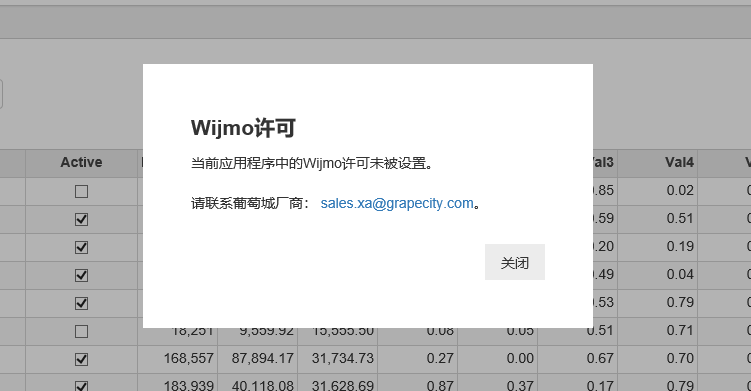Screen dimensions: 751x391
Task: Uncheck the Active checkbox in the 0.04 row
Action: 81,276
